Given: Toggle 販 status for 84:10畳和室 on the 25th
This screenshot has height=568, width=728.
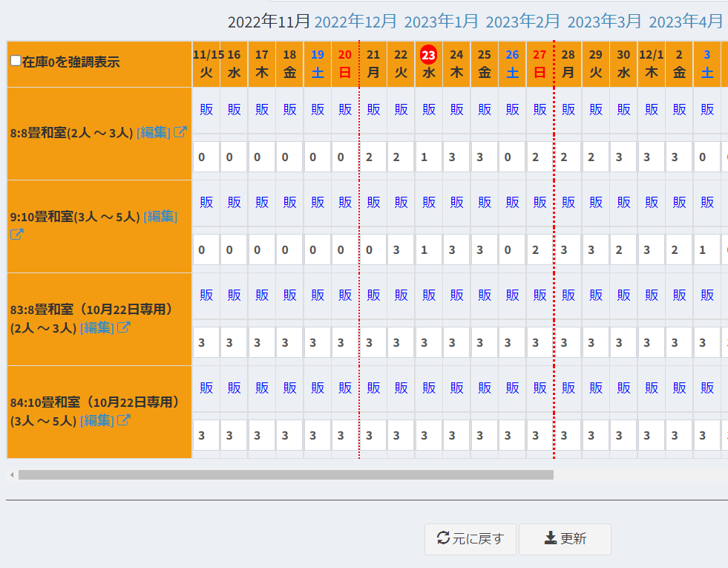Looking at the screenshot, I should pyautogui.click(x=485, y=388).
